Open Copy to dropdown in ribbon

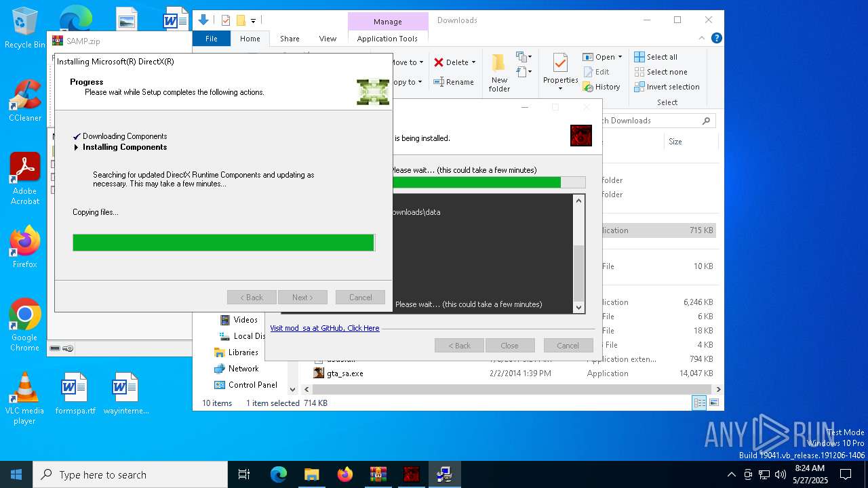[408, 82]
